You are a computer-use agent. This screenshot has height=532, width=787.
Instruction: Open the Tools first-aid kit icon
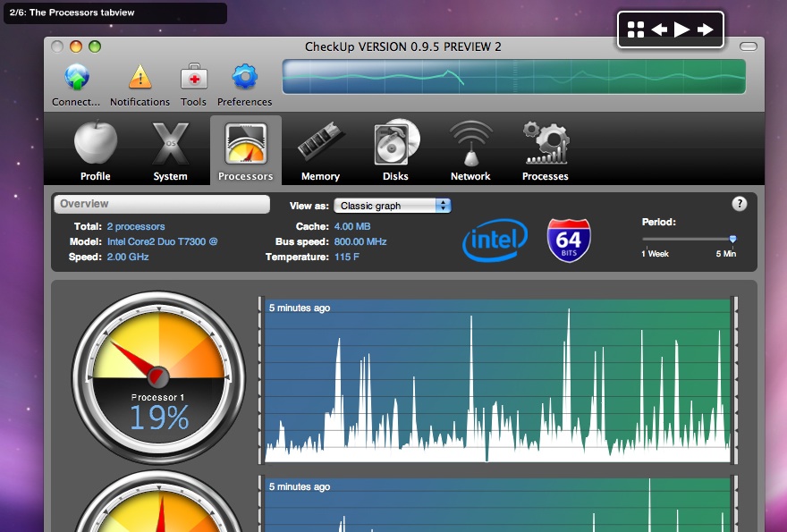click(x=194, y=77)
